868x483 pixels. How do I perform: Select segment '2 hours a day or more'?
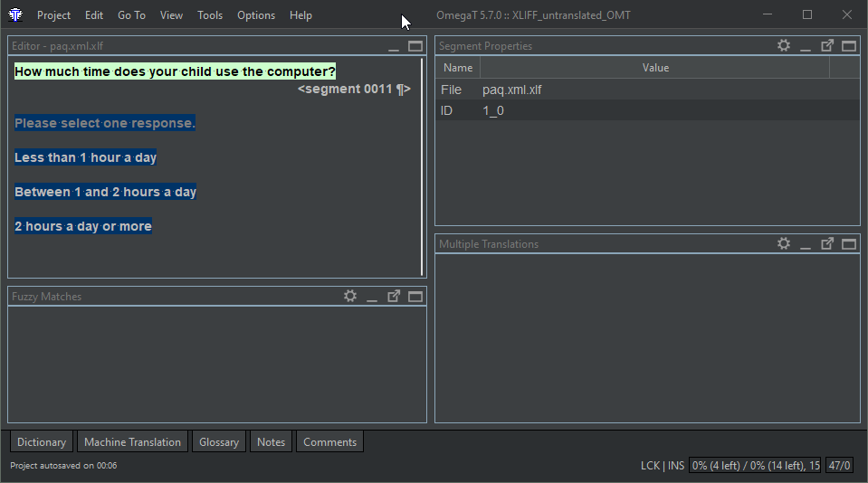coord(83,226)
